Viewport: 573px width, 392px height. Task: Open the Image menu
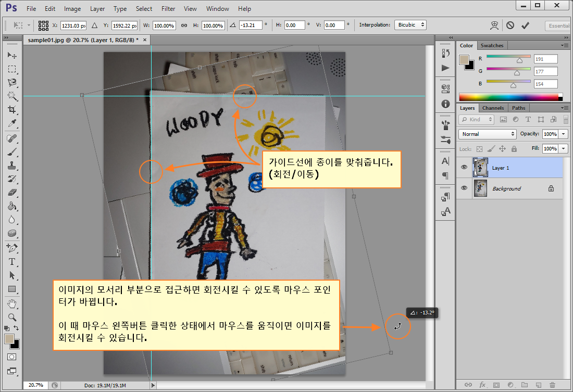(x=72, y=9)
